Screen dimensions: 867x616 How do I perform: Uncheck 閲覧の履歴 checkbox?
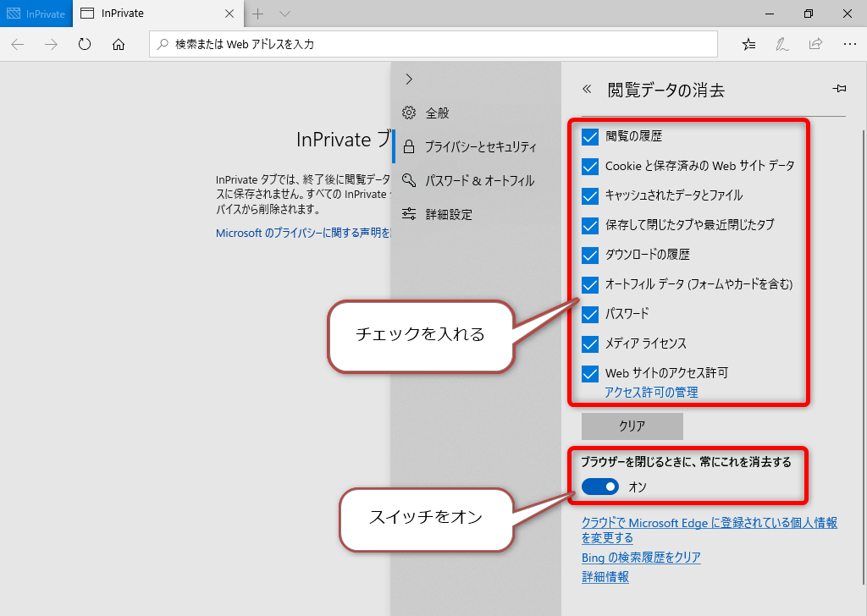590,137
